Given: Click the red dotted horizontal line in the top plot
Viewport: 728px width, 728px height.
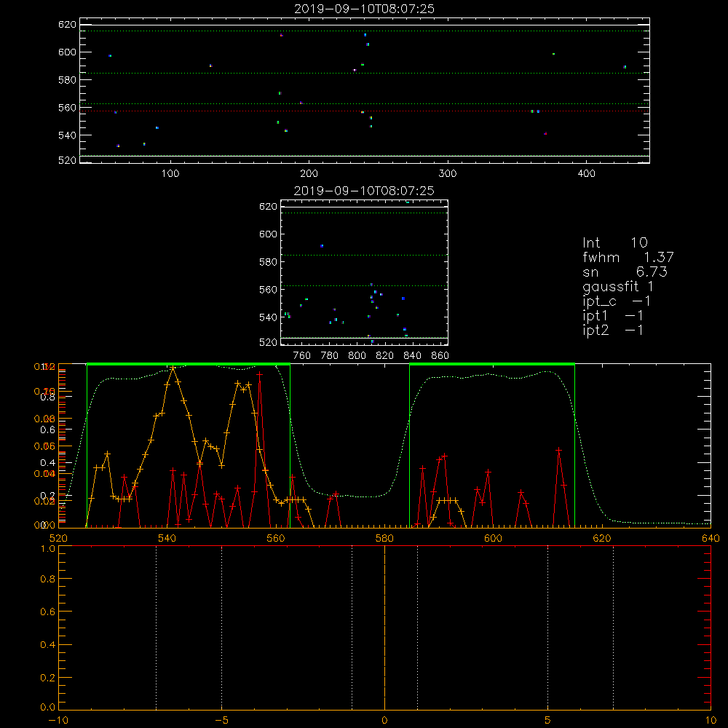Looking at the screenshot, I should pos(365,111).
